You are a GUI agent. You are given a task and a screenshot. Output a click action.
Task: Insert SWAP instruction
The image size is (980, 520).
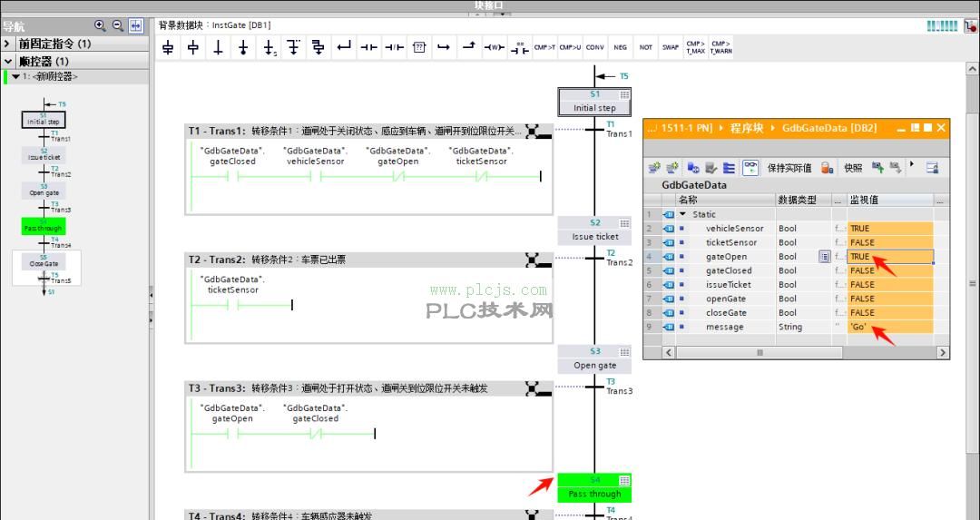point(671,47)
